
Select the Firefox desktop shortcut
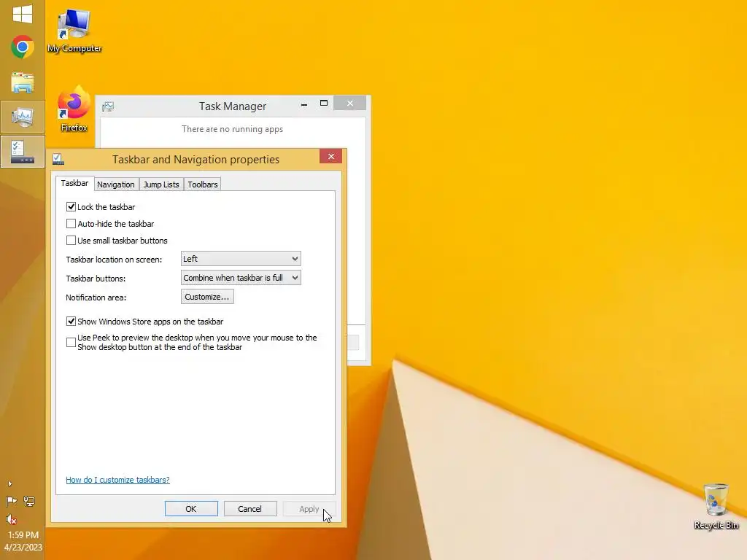pos(74,109)
